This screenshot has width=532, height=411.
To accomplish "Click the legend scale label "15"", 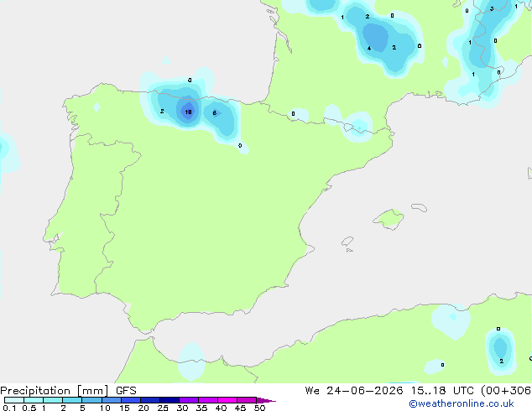I will (124, 408).
